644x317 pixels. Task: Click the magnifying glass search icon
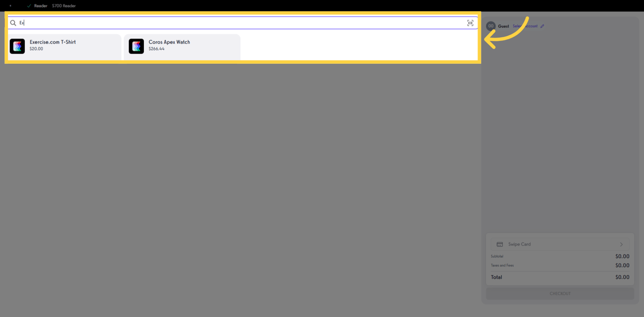(13, 22)
